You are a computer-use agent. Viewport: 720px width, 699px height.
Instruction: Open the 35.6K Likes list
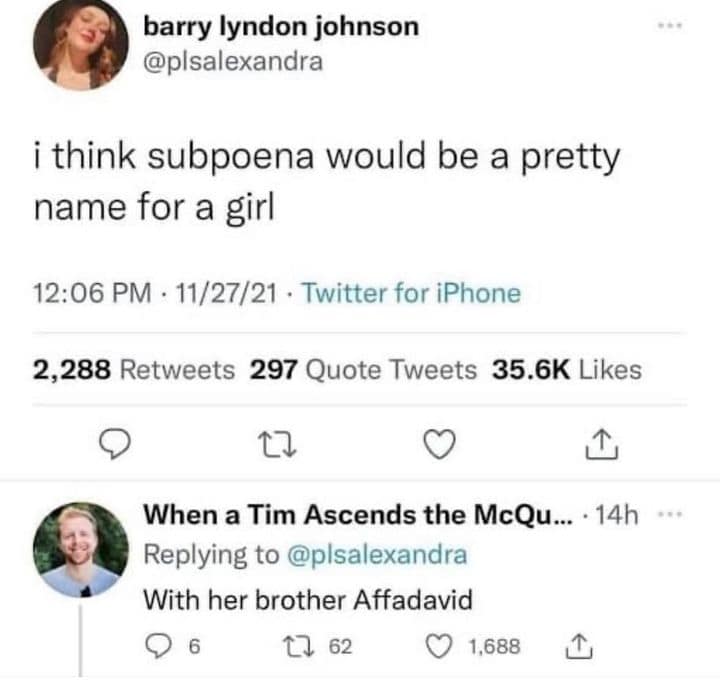[567, 370]
